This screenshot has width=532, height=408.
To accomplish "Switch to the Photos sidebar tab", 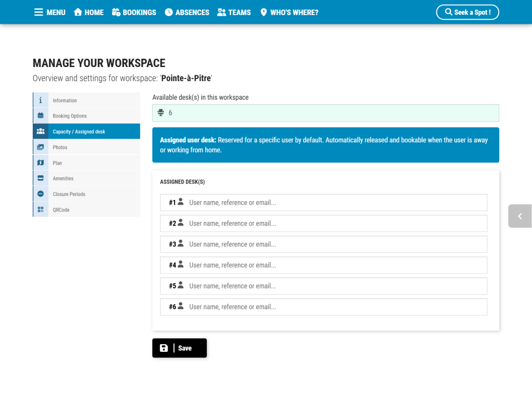I will tap(87, 147).
